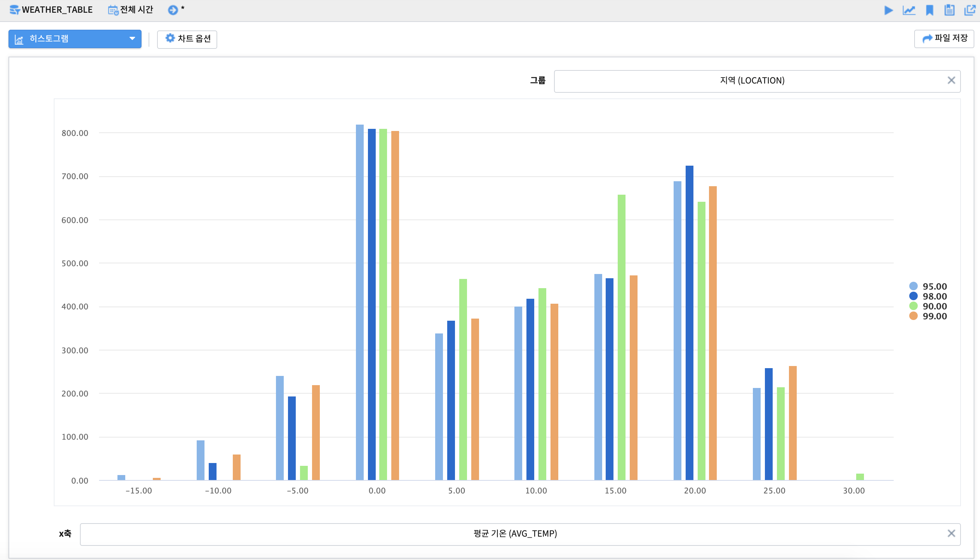Select the 지역 (LOCATION) group field
Image resolution: width=980 pixels, height=560 pixels.
pos(757,81)
